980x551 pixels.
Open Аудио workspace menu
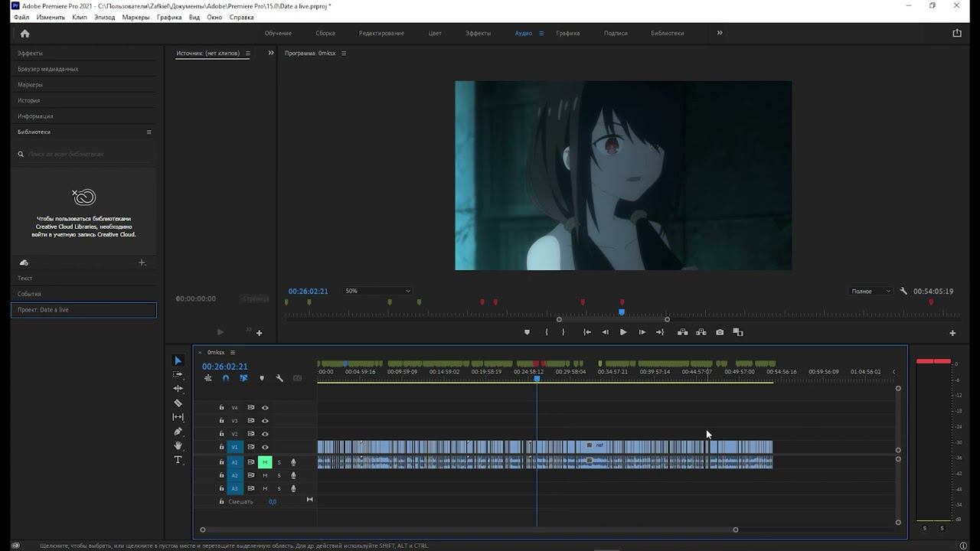point(541,33)
